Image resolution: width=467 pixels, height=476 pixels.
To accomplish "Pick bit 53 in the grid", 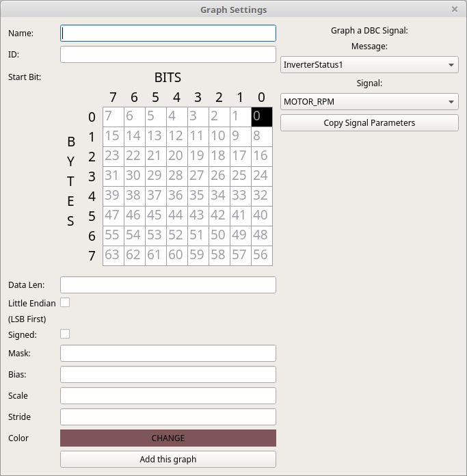I will [x=156, y=236].
